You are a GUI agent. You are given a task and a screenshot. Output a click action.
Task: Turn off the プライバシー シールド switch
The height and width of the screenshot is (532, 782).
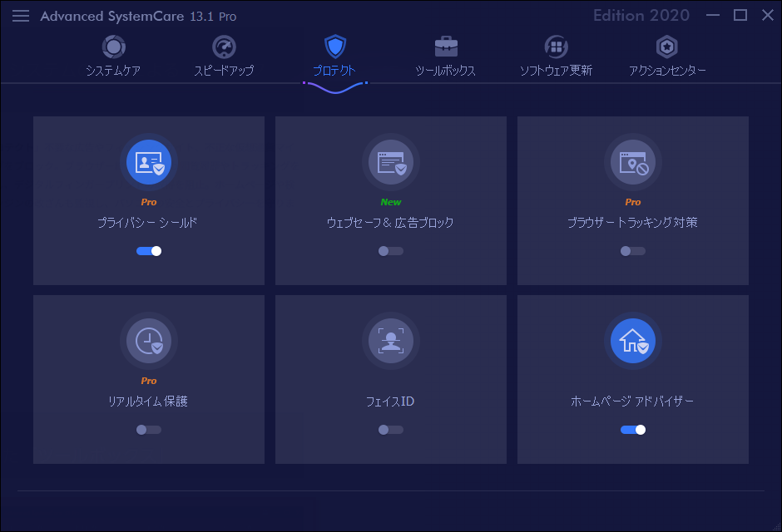[x=149, y=251]
